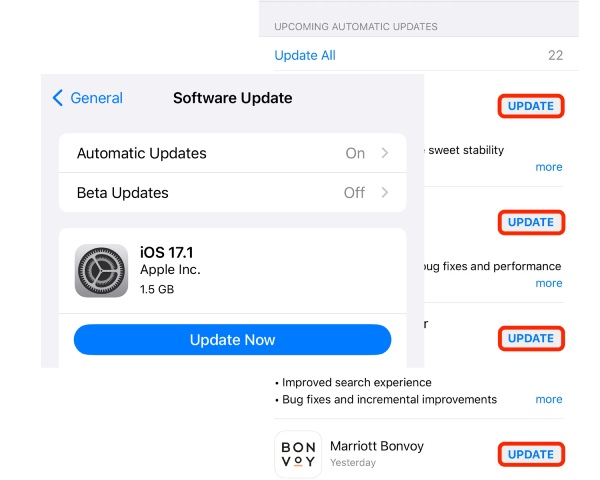The height and width of the screenshot is (480, 600).
Task: Show more beside bug fixes and performance
Action: (548, 283)
